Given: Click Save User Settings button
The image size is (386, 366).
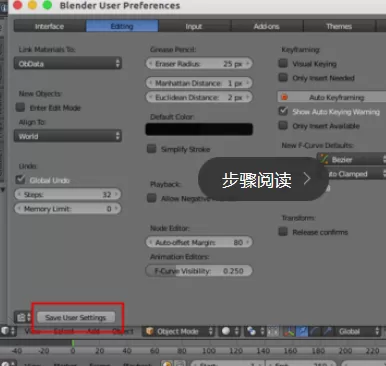Looking at the screenshot, I should (76, 317).
